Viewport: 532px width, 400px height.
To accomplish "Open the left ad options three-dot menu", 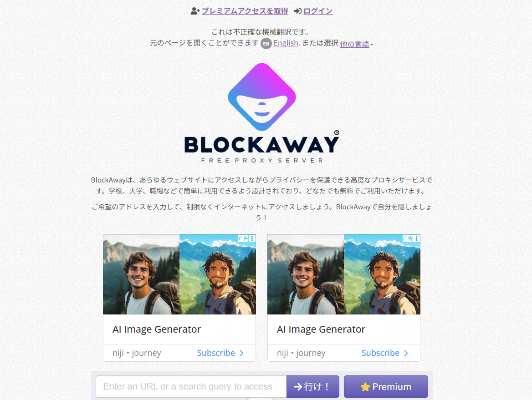I will coord(252,238).
